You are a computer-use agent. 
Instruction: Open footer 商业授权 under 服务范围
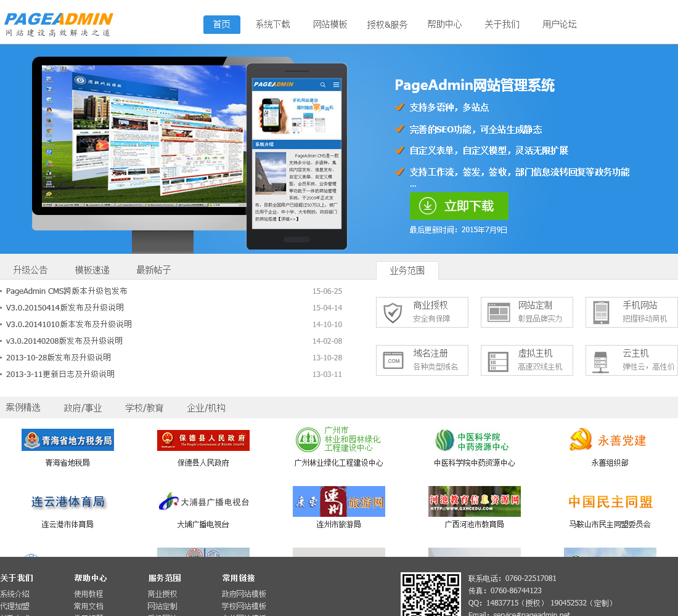163,594
